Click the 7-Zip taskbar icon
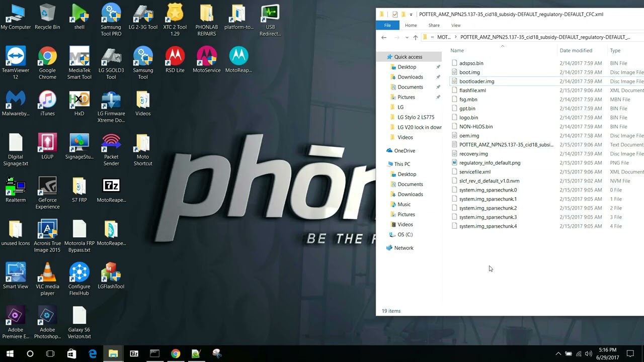This screenshot has height=362, width=644. coord(134,353)
